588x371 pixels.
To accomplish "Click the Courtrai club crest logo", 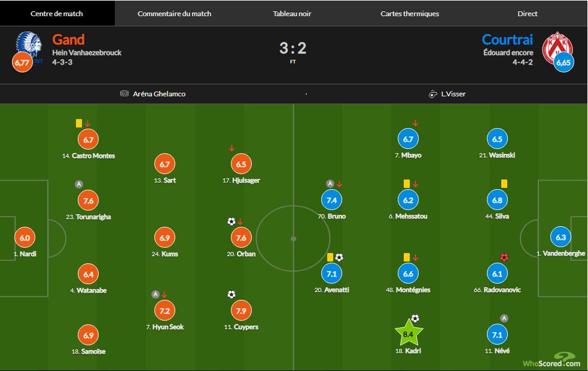I will point(556,47).
